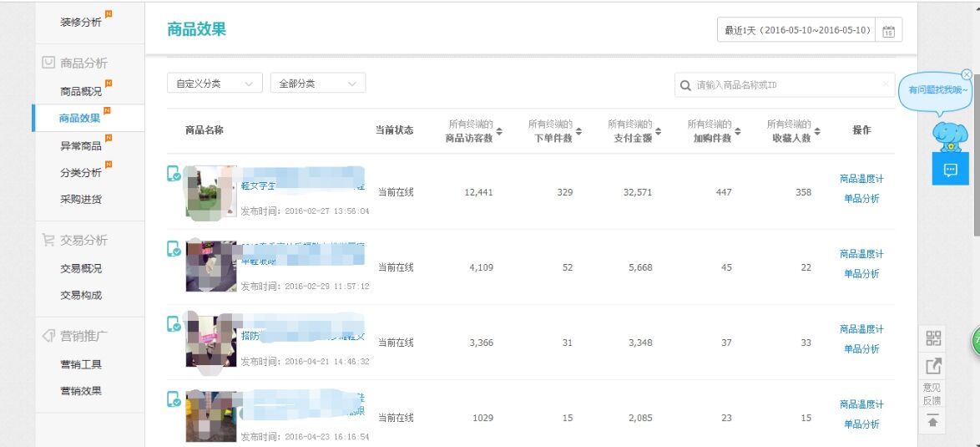
Task: Open the blue chat message icon
Action: [950, 170]
